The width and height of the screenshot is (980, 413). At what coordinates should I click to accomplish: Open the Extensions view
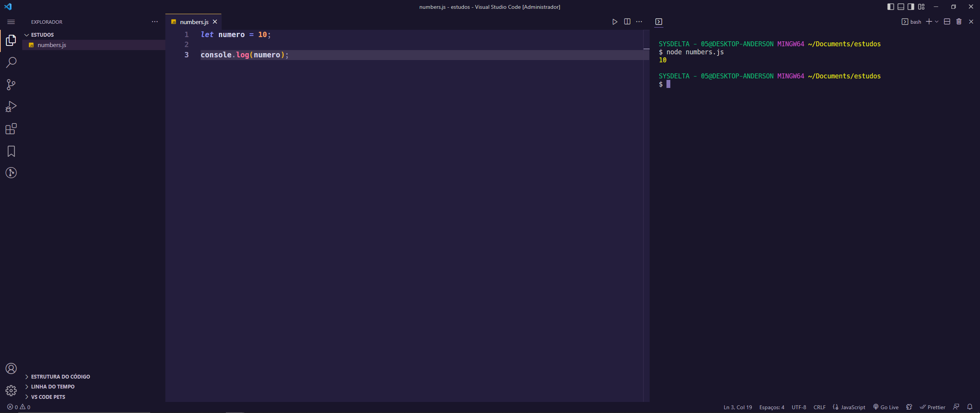[x=11, y=129]
